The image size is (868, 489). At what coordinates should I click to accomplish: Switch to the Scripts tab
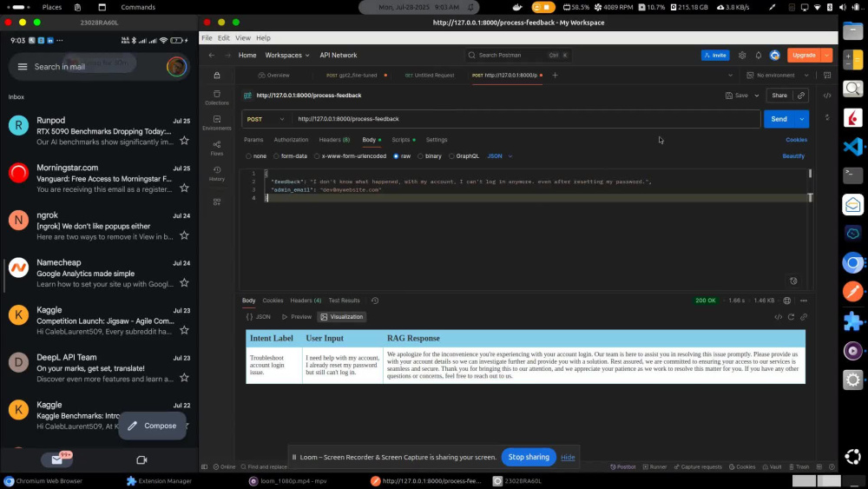tap(403, 140)
